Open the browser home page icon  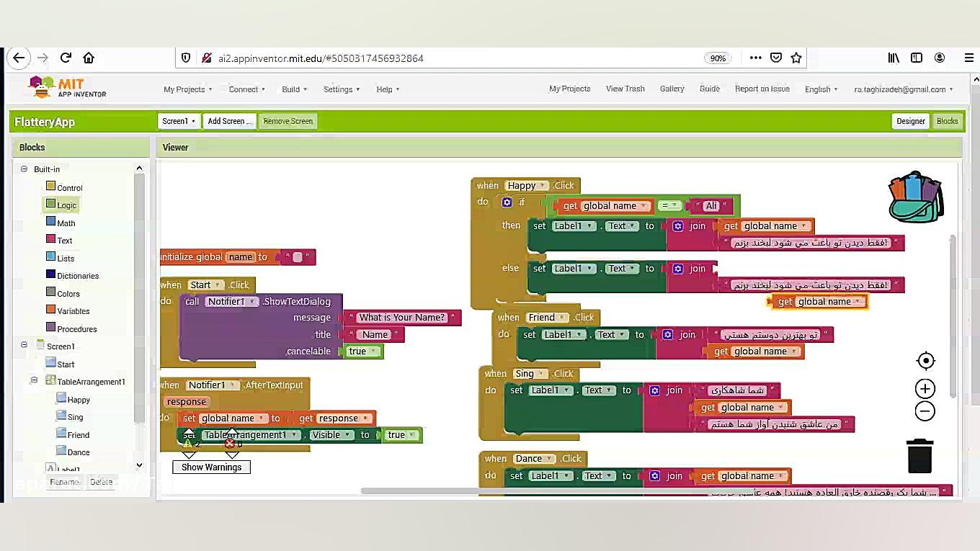click(89, 58)
